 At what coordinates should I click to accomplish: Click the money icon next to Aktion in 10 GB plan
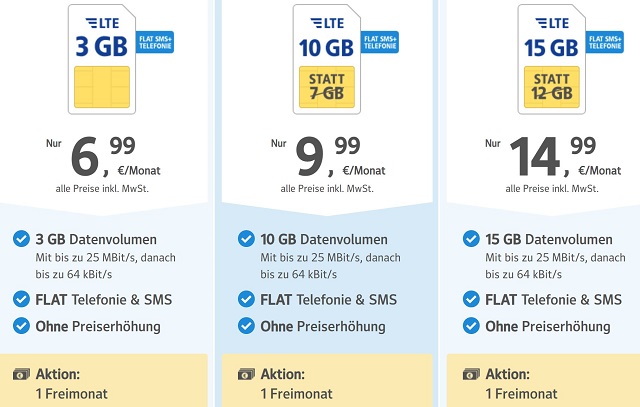[246, 375]
